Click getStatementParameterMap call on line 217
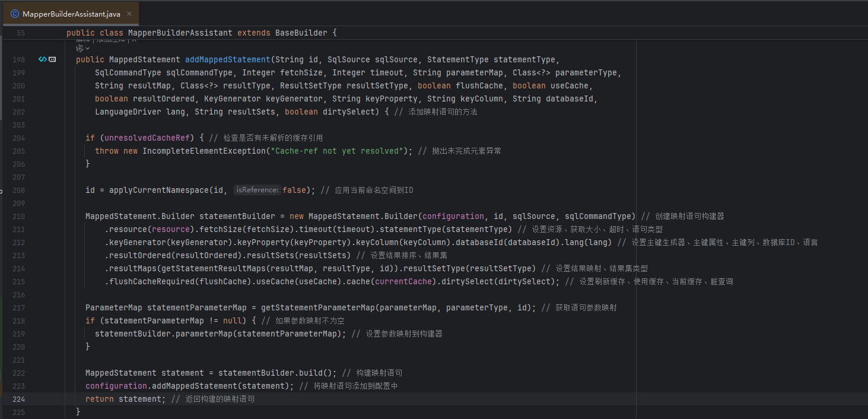The width and height of the screenshot is (868, 419). point(317,307)
